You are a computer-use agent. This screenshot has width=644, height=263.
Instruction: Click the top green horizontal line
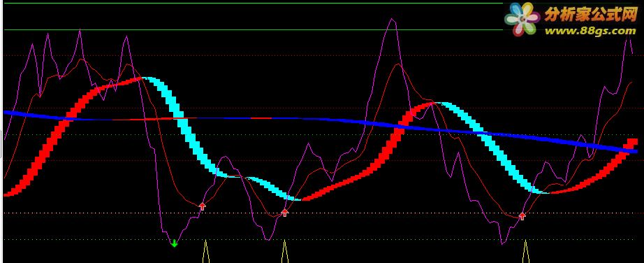point(253,3)
